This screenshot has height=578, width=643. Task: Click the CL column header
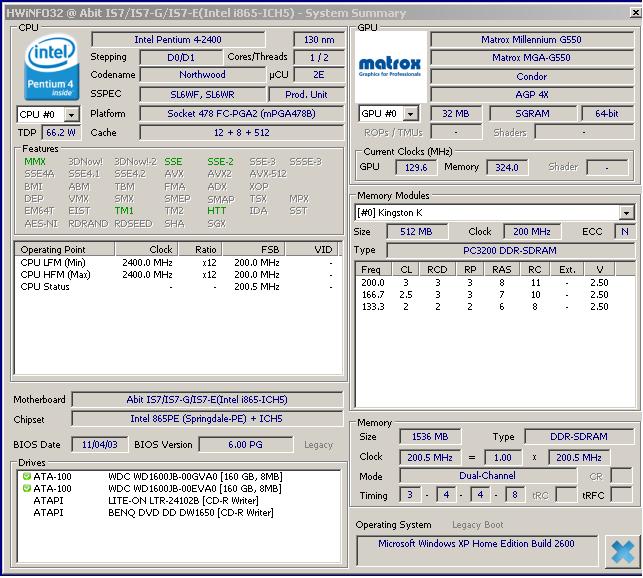(406, 270)
